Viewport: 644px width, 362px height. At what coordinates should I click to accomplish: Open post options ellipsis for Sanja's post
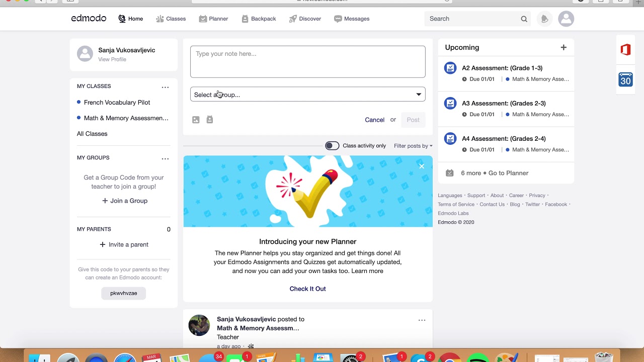422,320
